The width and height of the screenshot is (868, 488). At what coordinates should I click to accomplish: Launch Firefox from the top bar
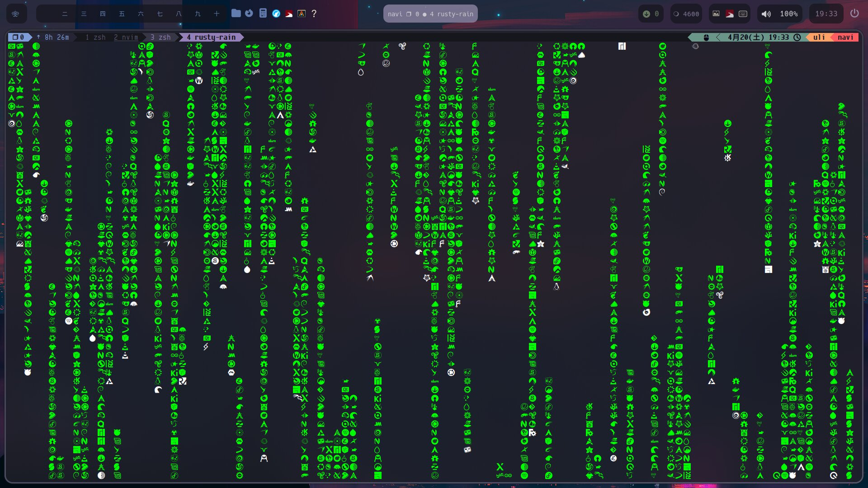tap(249, 14)
